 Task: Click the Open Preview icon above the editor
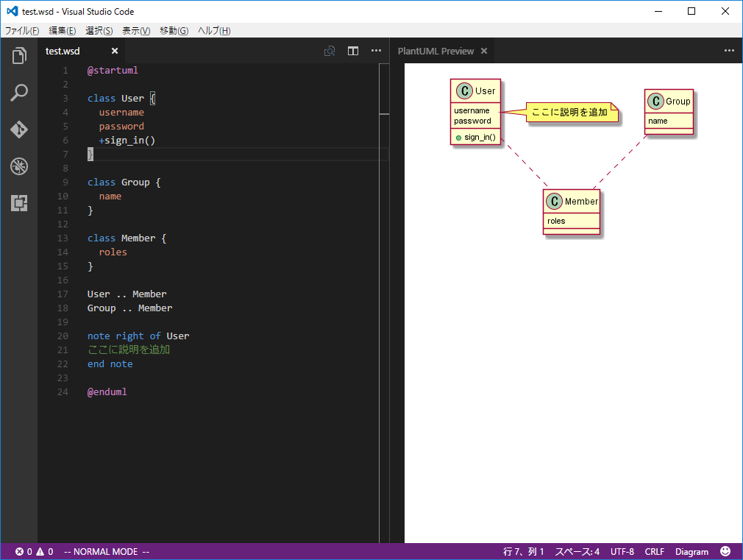(330, 51)
